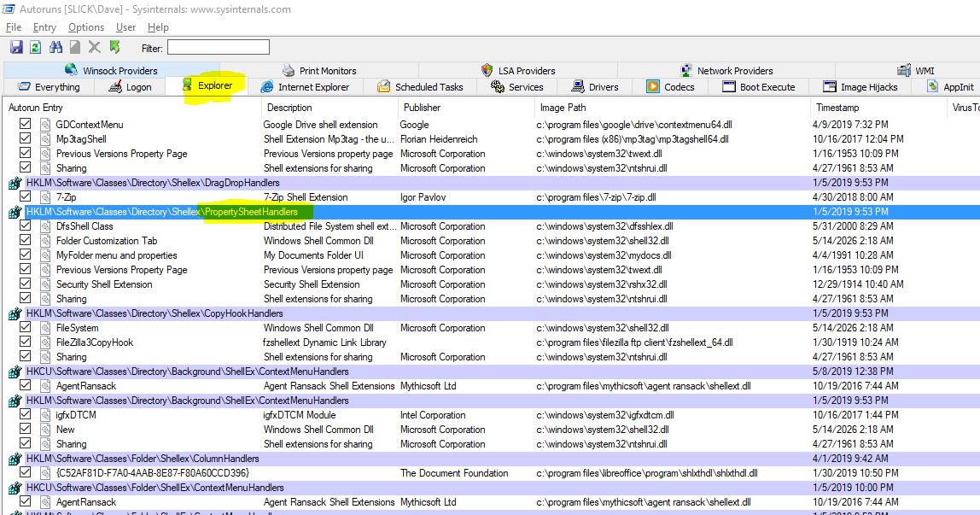This screenshot has width=980, height=515.
Task: Sort by the Autorun Entry column header
Action: tap(132, 108)
